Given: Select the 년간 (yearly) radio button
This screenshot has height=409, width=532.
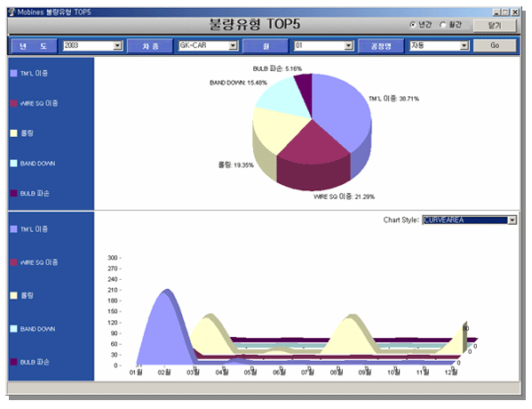Looking at the screenshot, I should (x=413, y=25).
